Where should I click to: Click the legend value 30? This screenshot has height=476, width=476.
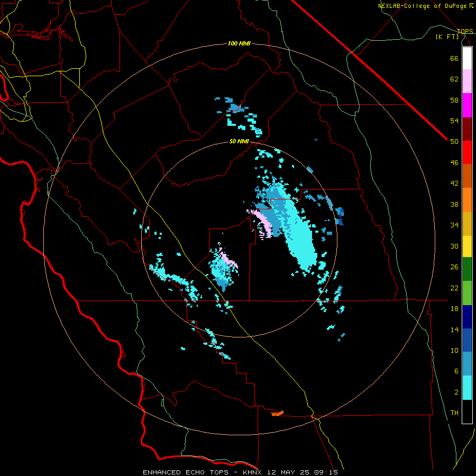pyautogui.click(x=454, y=246)
